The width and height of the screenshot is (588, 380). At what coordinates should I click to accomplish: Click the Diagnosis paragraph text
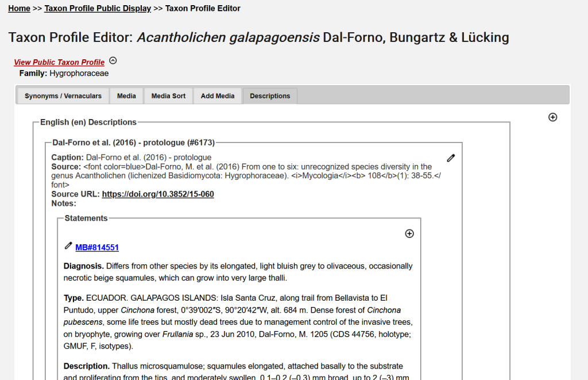coord(238,272)
